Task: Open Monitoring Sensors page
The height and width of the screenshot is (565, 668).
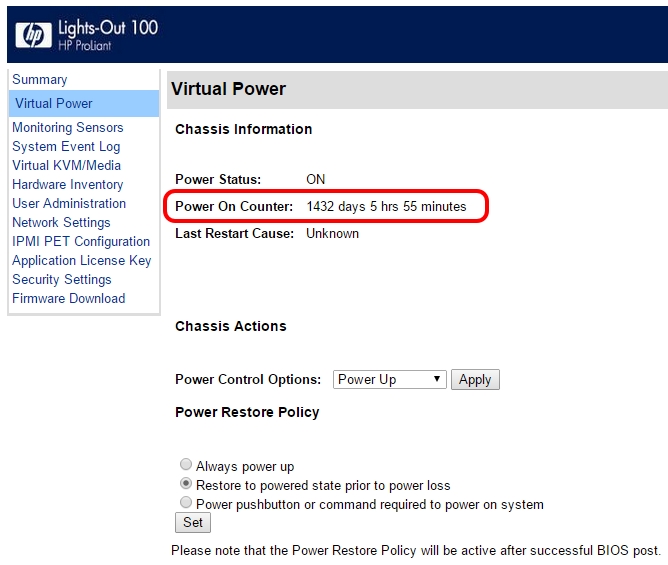Action: [x=68, y=127]
